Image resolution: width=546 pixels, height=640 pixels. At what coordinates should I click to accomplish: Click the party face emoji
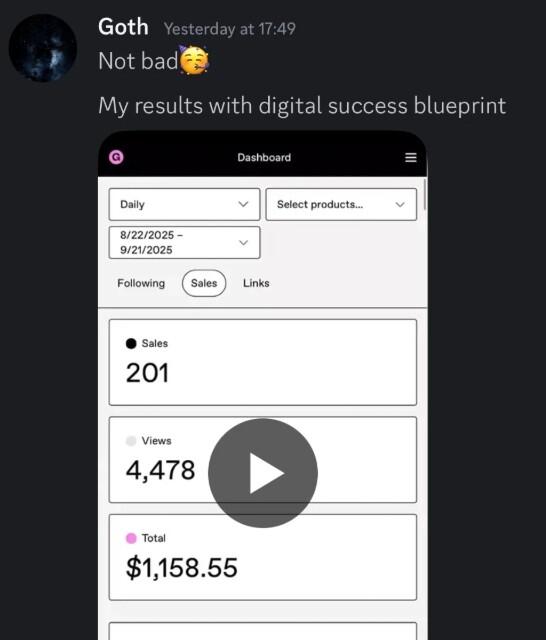pyautogui.click(x=194, y=60)
